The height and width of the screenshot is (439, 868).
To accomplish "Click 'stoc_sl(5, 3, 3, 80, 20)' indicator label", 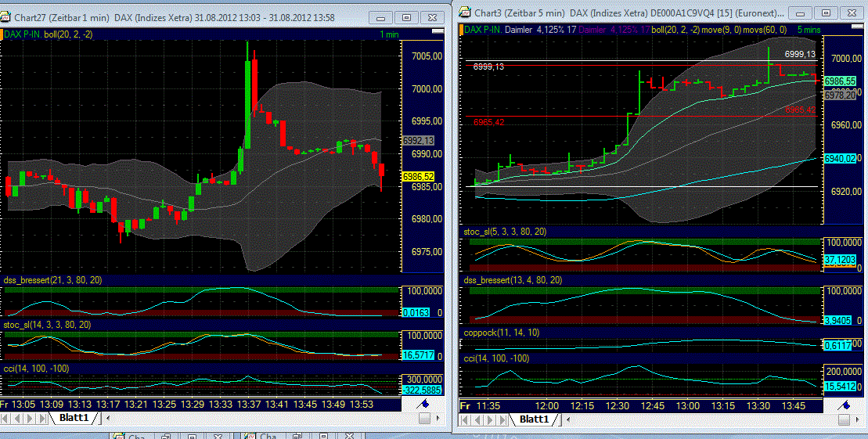I will pos(505,232).
